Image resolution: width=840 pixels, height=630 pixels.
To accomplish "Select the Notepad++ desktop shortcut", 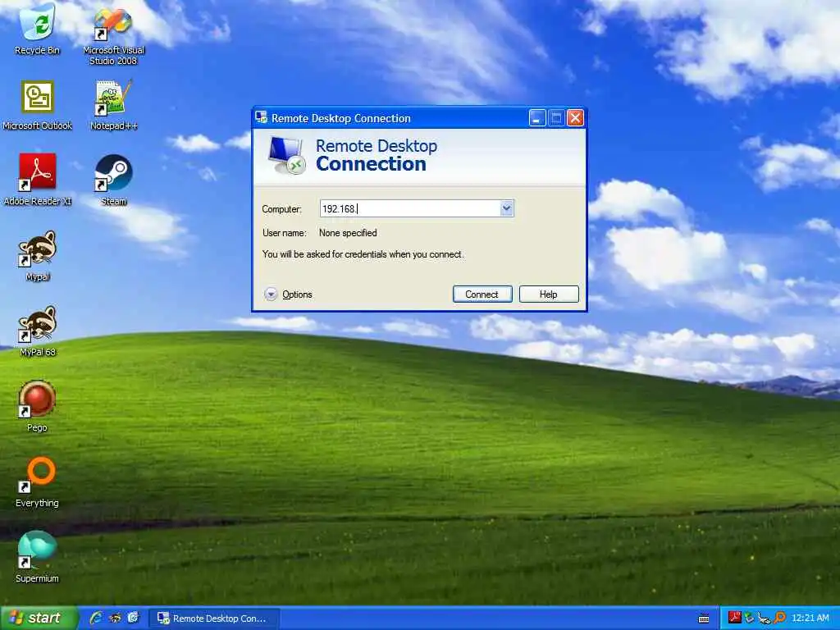I will (x=113, y=106).
